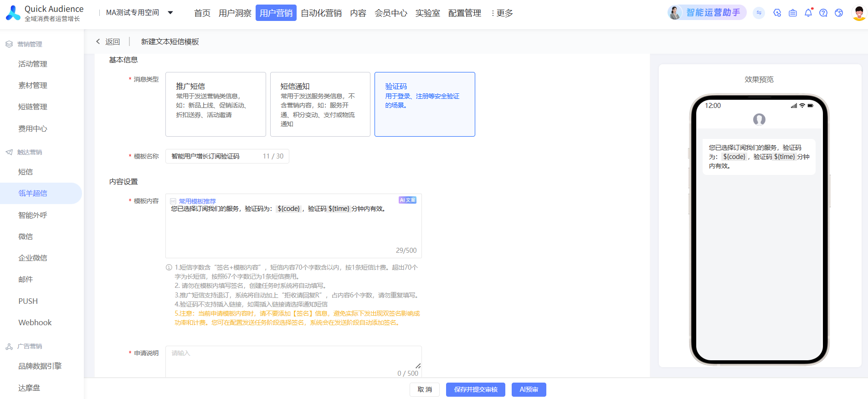Screen dimensions: 868x399
Task: Open the 智能运营助手 assistant
Action: [x=707, y=13]
